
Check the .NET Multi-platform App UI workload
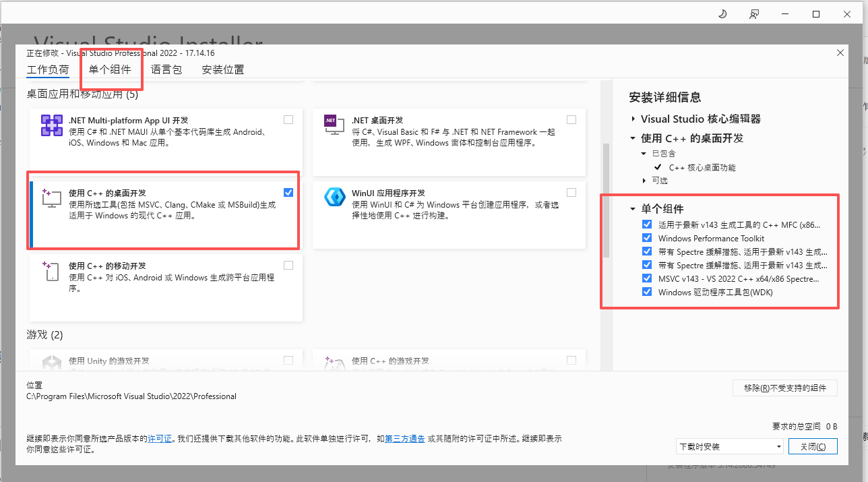pyautogui.click(x=288, y=119)
